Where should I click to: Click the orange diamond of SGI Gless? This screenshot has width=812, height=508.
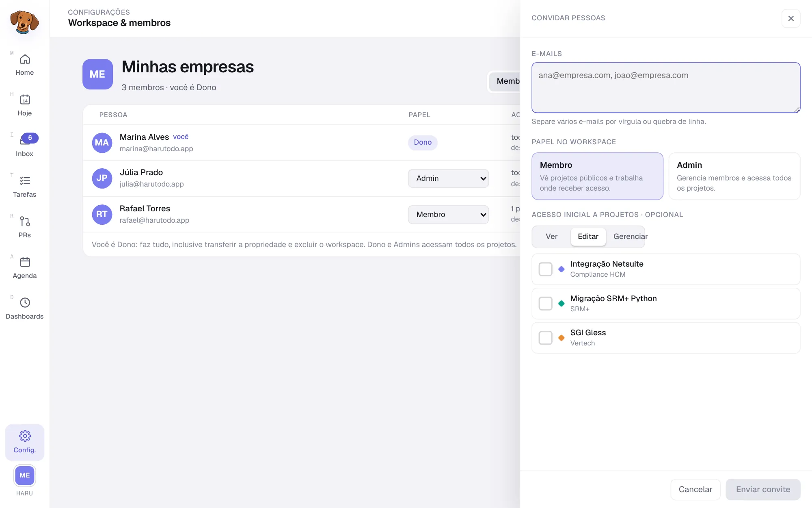[561, 338]
